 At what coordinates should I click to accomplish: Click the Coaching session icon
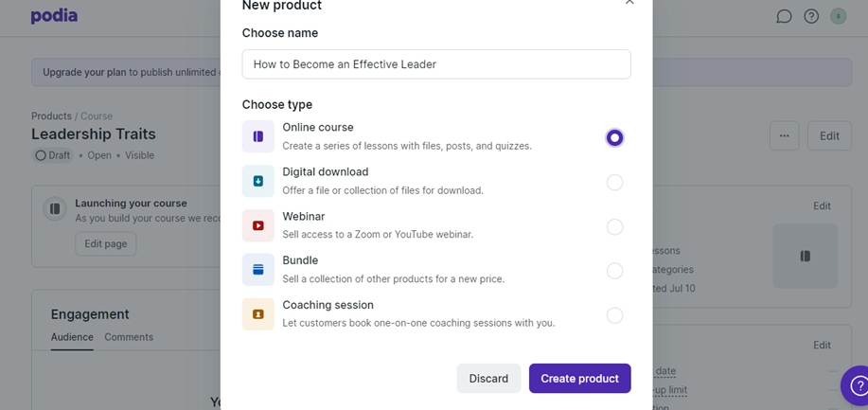pos(258,314)
